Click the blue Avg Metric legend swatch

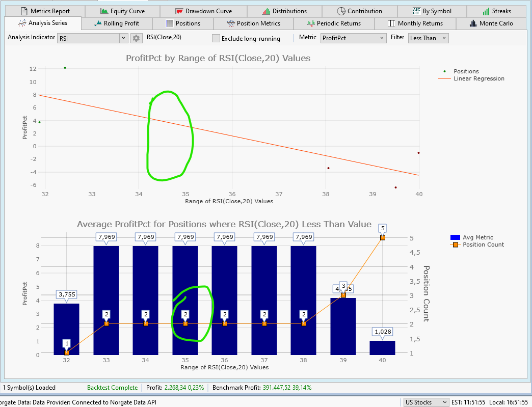(456, 237)
